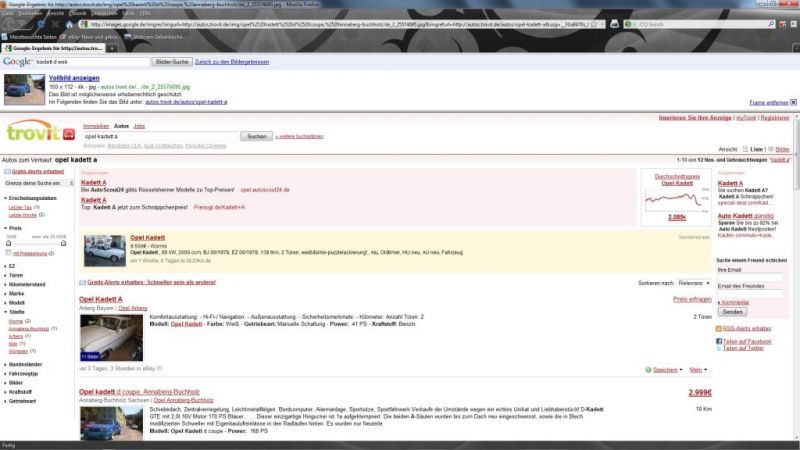Go to the browser home page icon

click(x=69, y=24)
